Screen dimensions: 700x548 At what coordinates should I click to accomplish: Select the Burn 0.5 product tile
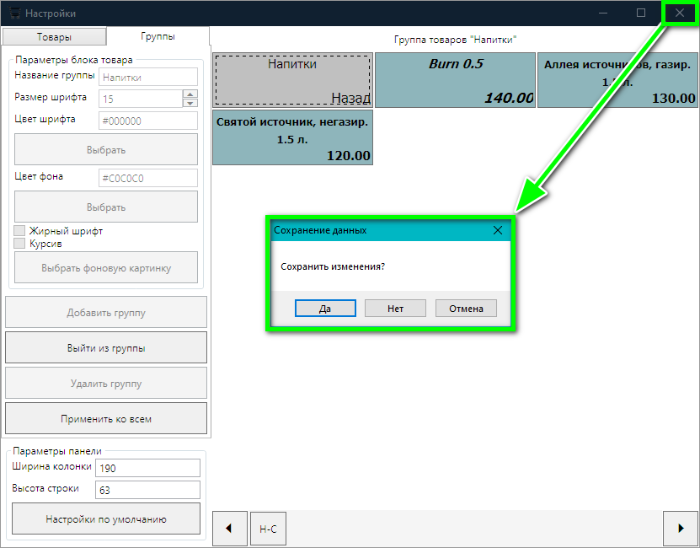click(x=455, y=80)
